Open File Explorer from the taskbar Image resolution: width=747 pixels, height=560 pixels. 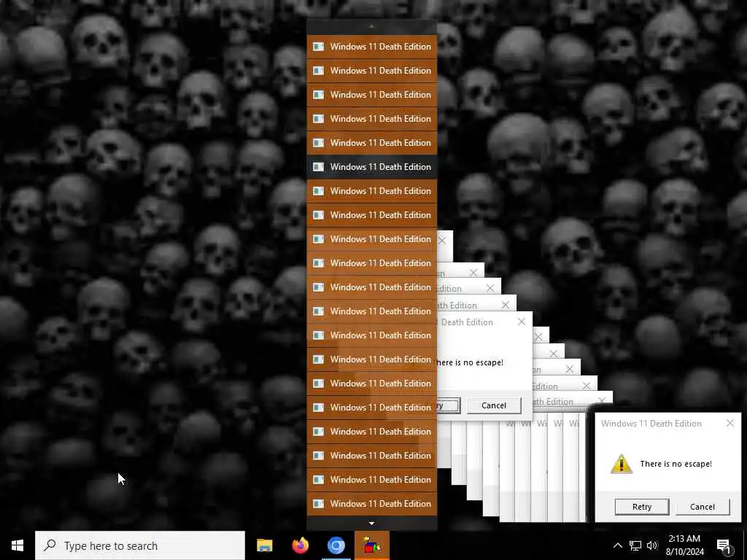tap(264, 545)
